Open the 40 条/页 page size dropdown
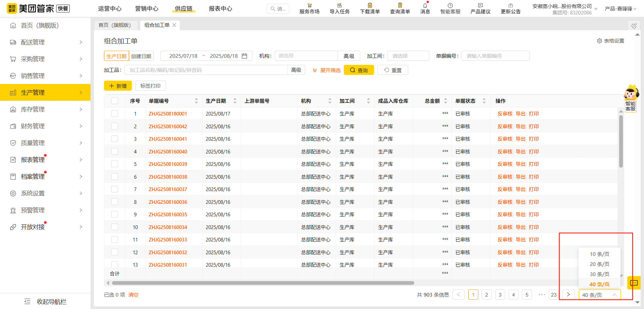Screen dimensions: 644x309 [599, 295]
